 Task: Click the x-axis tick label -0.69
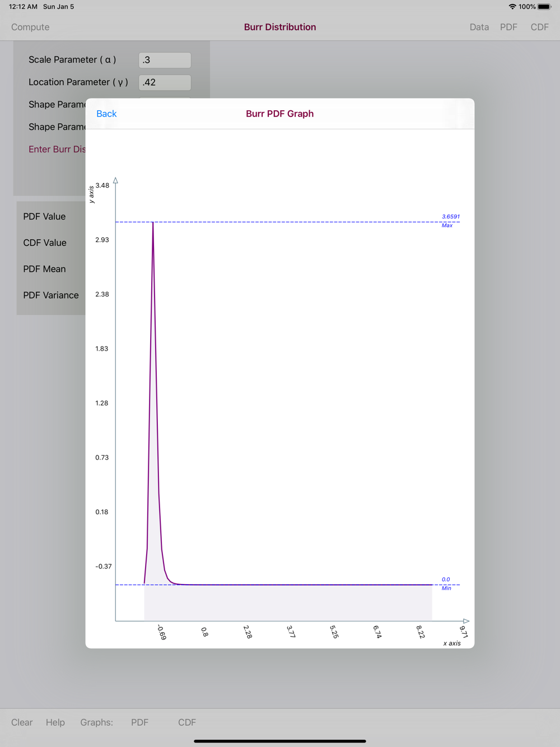161,632
